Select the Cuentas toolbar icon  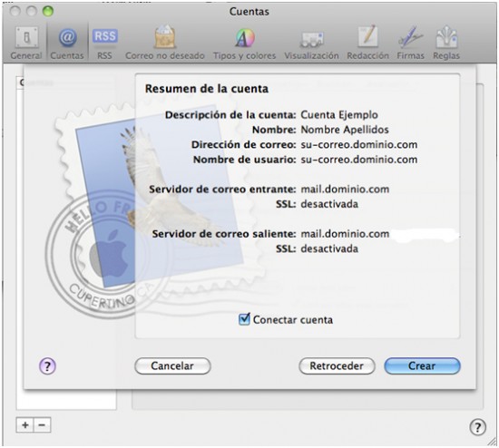coord(67,43)
